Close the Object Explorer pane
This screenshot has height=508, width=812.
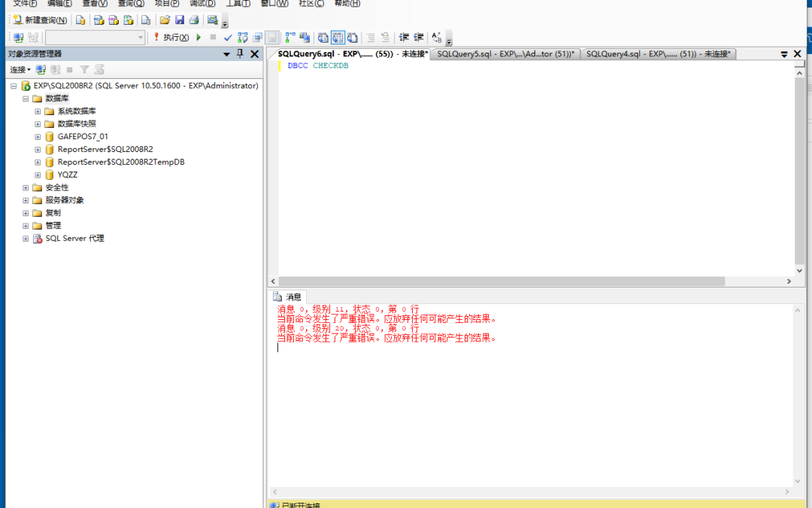[254, 54]
